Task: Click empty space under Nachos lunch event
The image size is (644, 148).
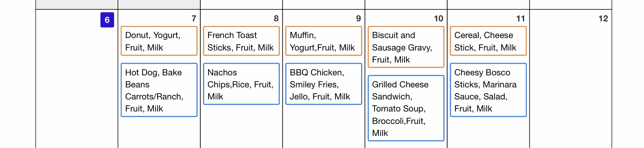Action: pos(241,126)
